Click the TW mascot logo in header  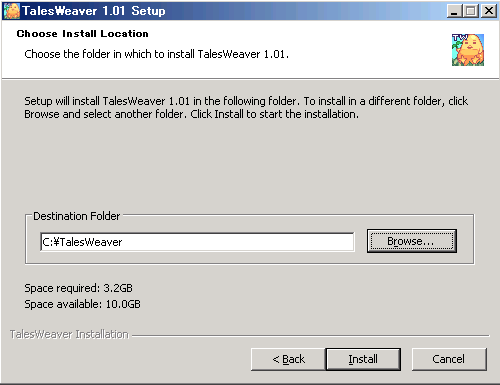[468, 50]
